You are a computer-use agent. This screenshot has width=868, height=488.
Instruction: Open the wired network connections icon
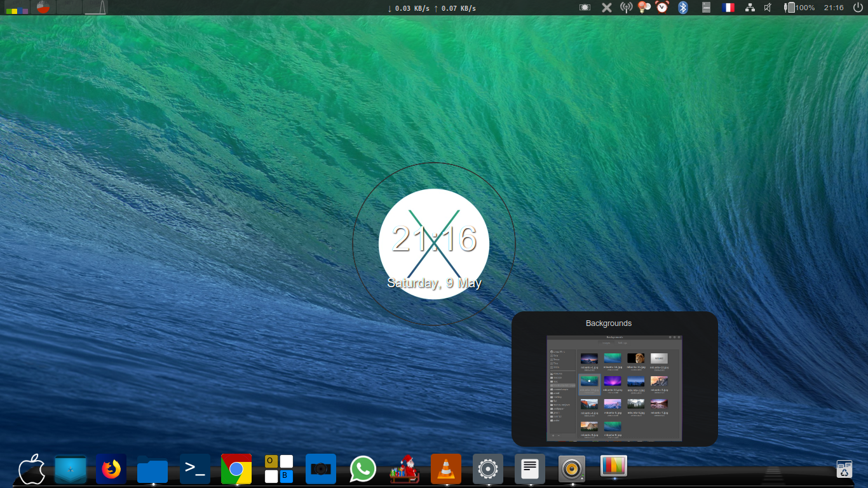click(750, 8)
